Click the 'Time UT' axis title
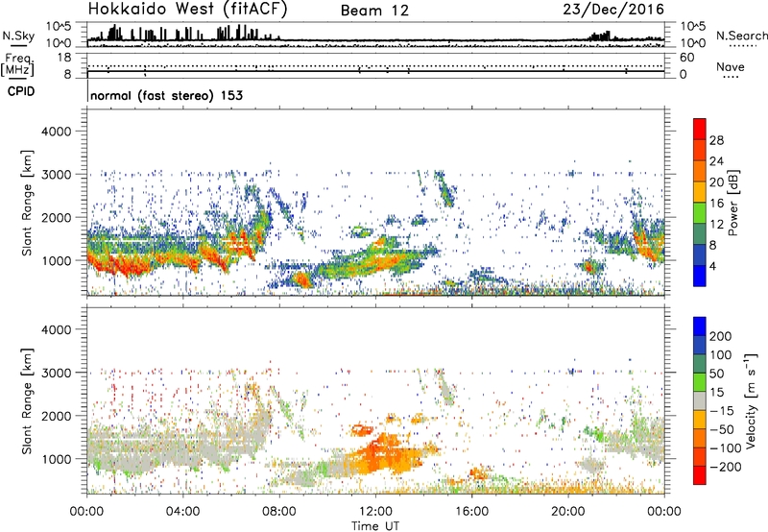 [375, 525]
